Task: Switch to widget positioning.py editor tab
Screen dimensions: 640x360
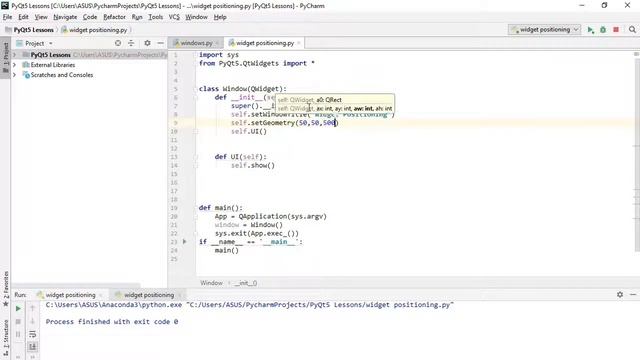Action: pyautogui.click(x=264, y=43)
